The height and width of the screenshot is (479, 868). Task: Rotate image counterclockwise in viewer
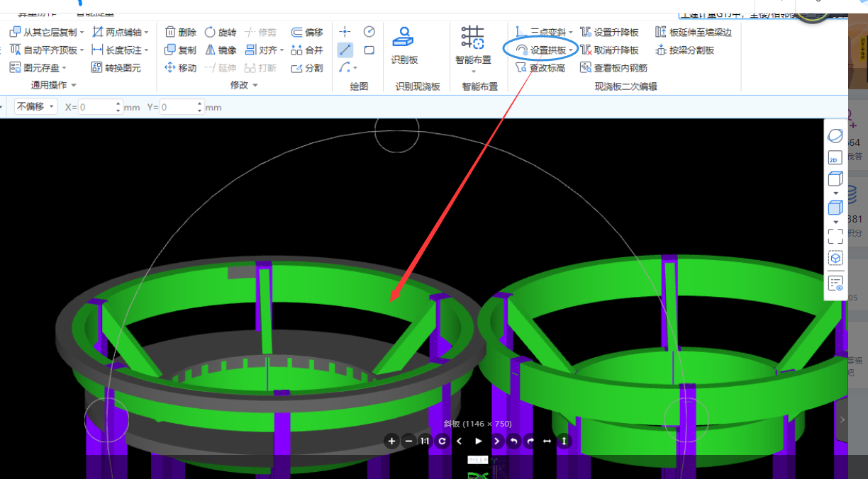click(513, 441)
